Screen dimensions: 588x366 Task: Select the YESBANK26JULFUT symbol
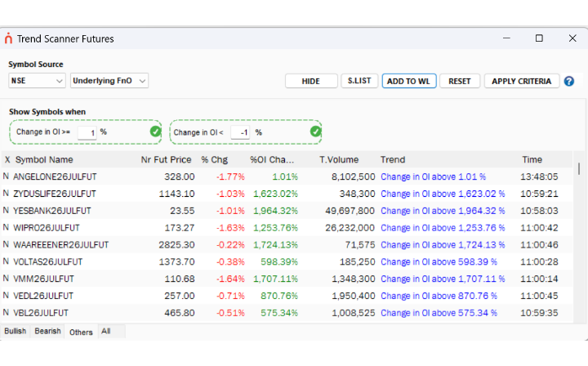[x=52, y=211]
